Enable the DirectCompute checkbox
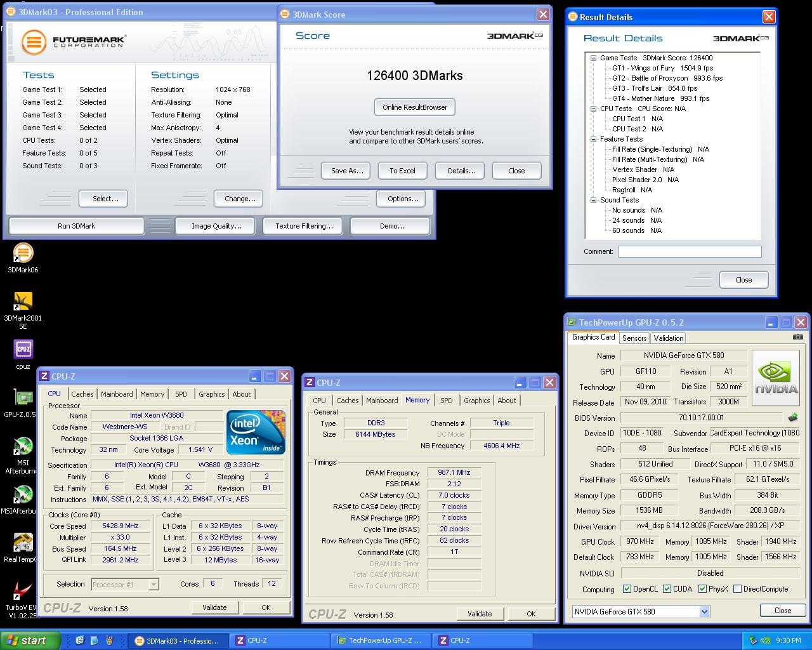 pos(737,589)
